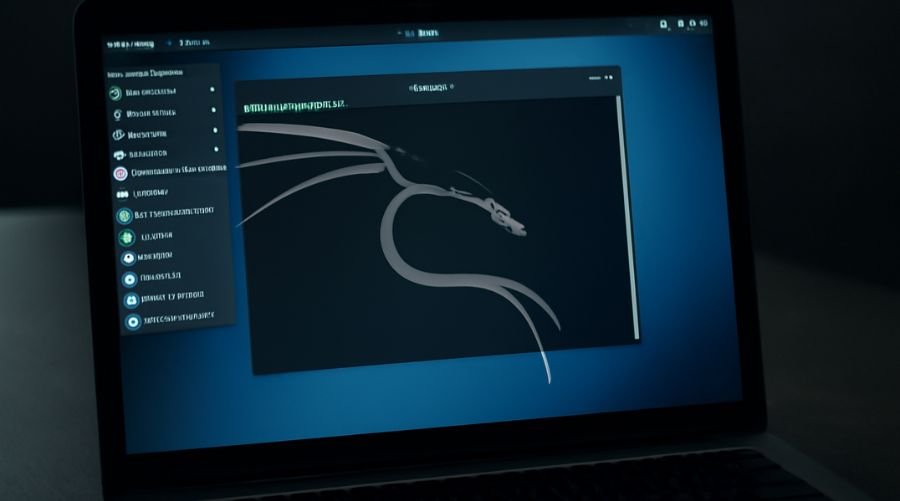Open the entry with white blob in blue circle
Image resolution: width=900 pixels, height=501 pixels.
click(147, 257)
